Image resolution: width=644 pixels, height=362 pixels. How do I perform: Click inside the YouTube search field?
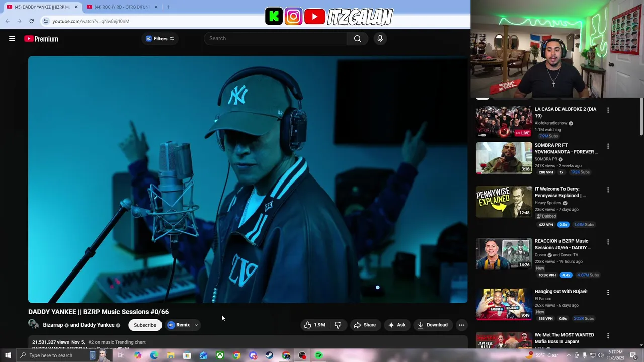point(276,39)
